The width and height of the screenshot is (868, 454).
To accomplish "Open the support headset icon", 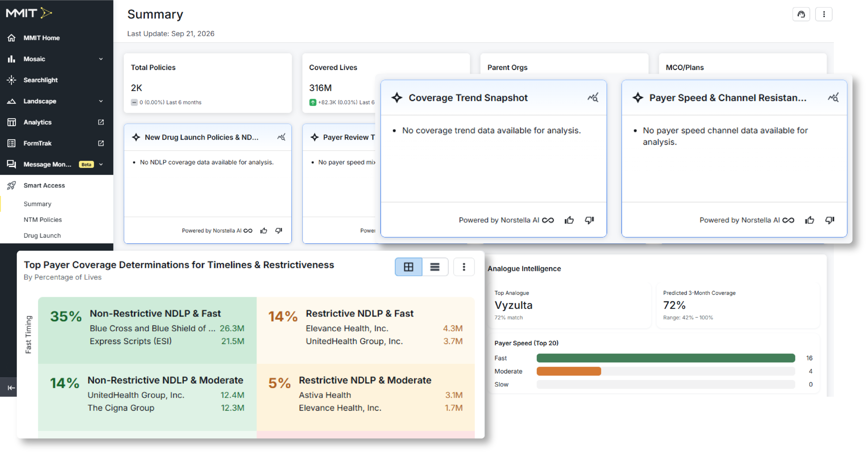I will (801, 14).
